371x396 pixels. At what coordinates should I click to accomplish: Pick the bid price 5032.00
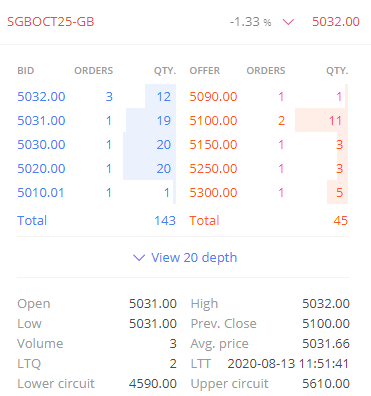pos(41,97)
